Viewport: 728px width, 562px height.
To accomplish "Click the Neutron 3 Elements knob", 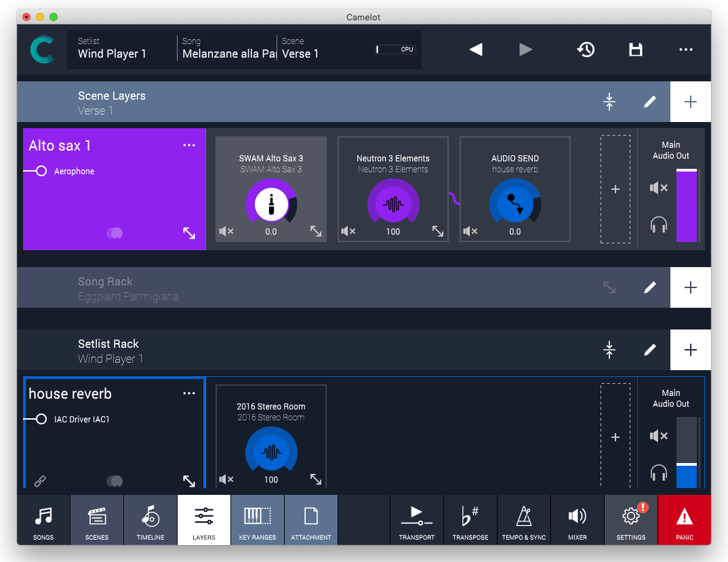I will pyautogui.click(x=393, y=204).
